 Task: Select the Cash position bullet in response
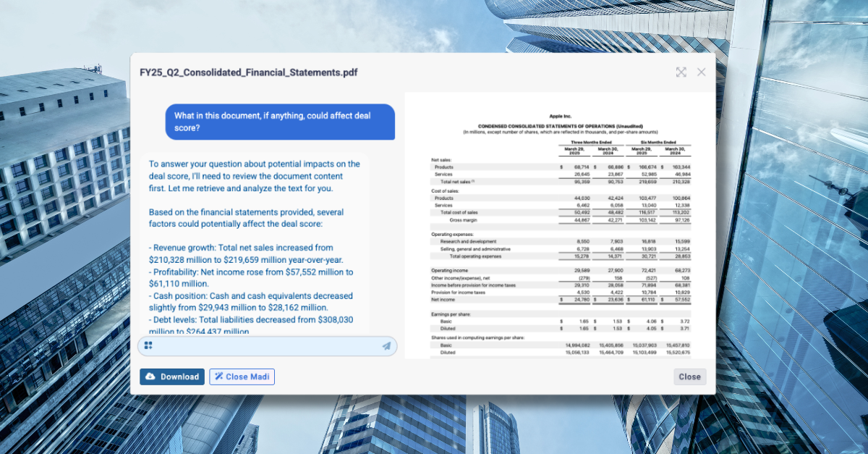point(251,302)
